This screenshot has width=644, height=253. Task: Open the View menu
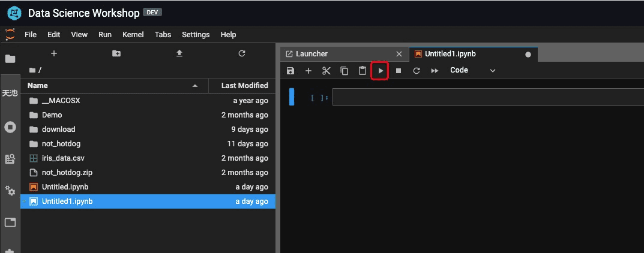point(79,34)
